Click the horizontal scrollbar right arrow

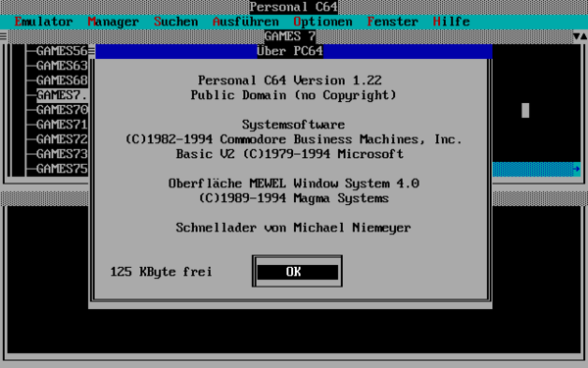tap(577, 169)
